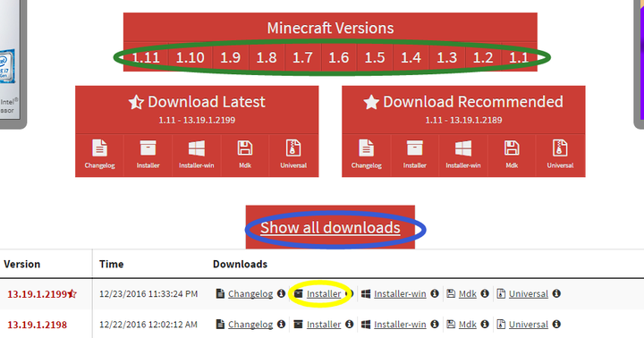Click Installer link for 13.19.1.2199
644x338 pixels.
point(324,294)
